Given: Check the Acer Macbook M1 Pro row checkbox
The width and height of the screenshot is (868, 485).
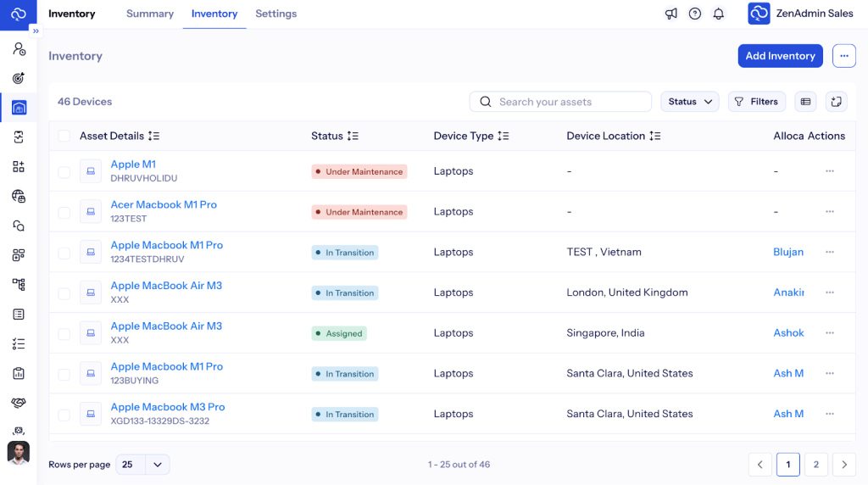Looking at the screenshot, I should [64, 212].
